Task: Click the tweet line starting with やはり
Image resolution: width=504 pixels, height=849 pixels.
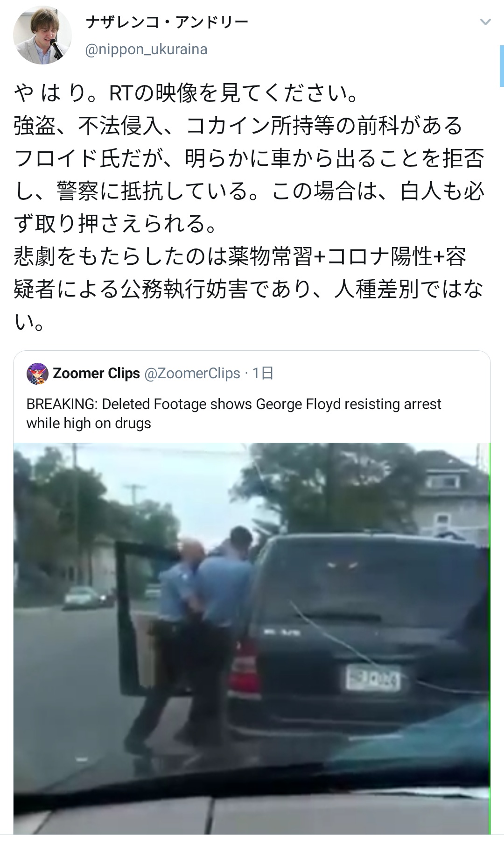Action: pyautogui.click(x=187, y=93)
